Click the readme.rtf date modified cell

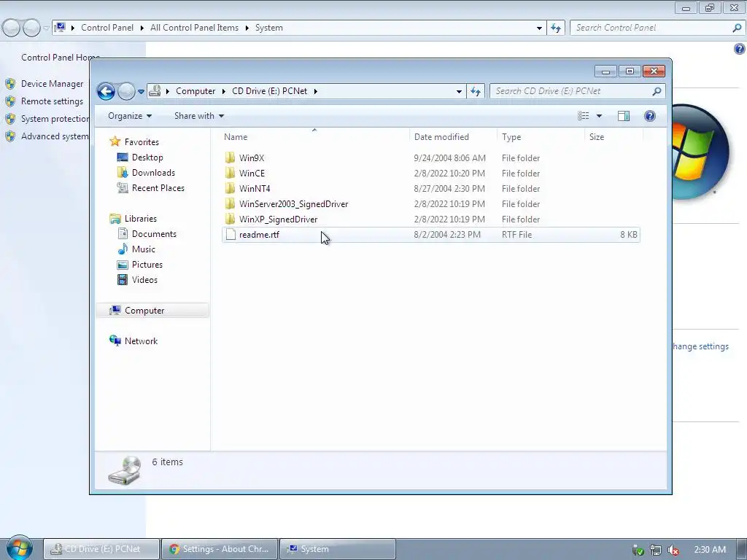pos(447,234)
